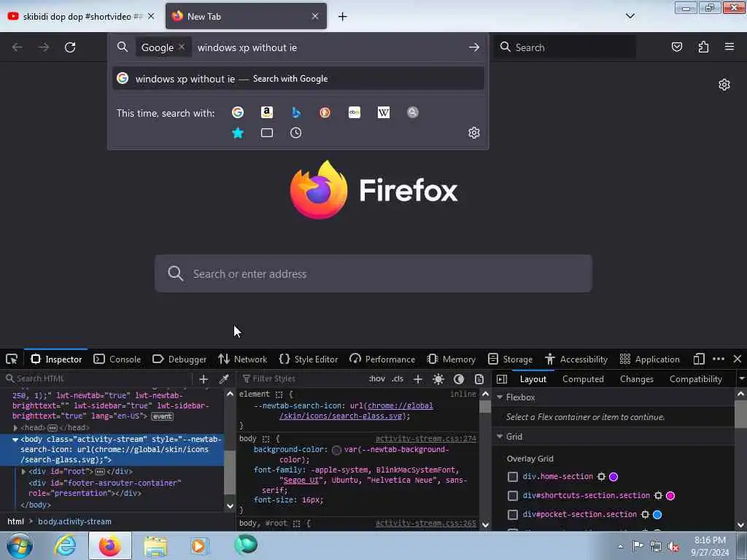The width and height of the screenshot is (747, 560).
Task: Show Windows hidden tray icons arrow
Action: coord(620,546)
